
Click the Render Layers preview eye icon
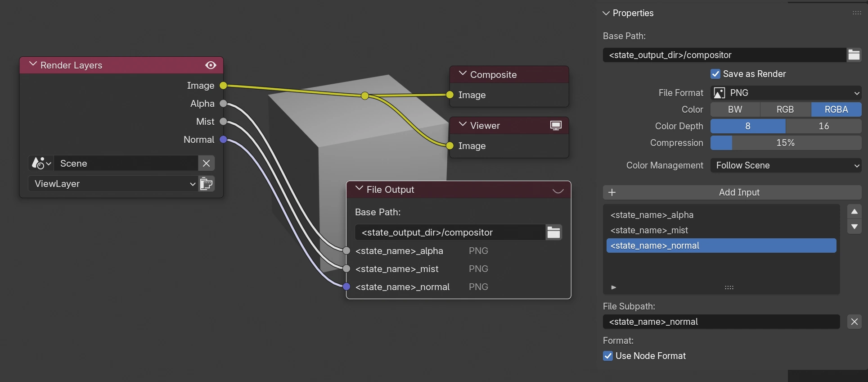[211, 65]
